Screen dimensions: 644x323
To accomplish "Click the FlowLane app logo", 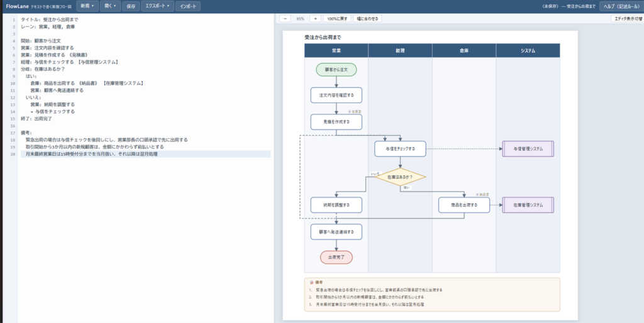I will point(17,6).
